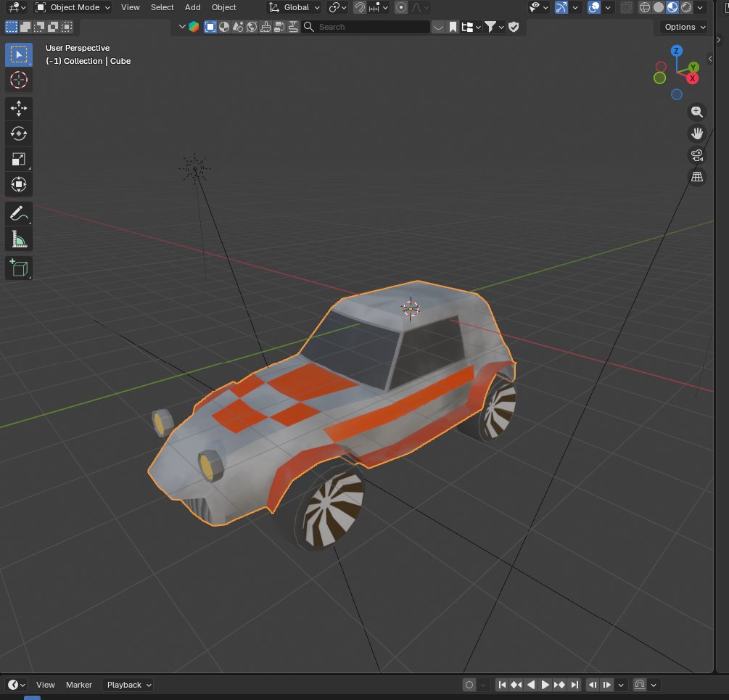Viewport: 729px width, 700px height.
Task: Click the zoom magnifier viewport button
Action: click(x=696, y=112)
